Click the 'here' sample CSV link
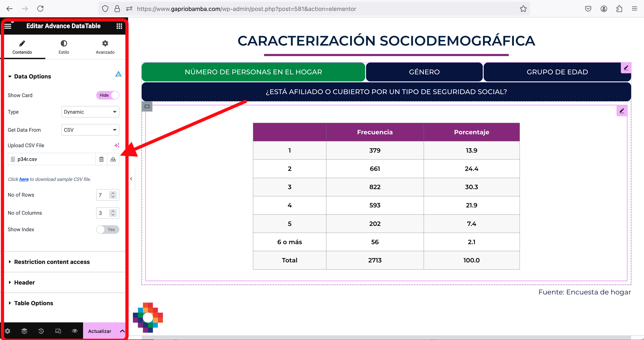Viewport: 644px width, 340px height. tap(24, 179)
